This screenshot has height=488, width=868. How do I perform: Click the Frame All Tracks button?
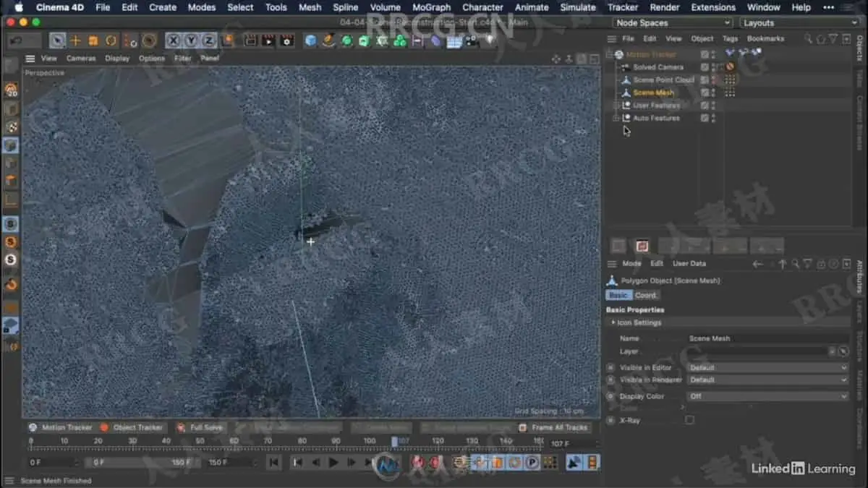[554, 427]
